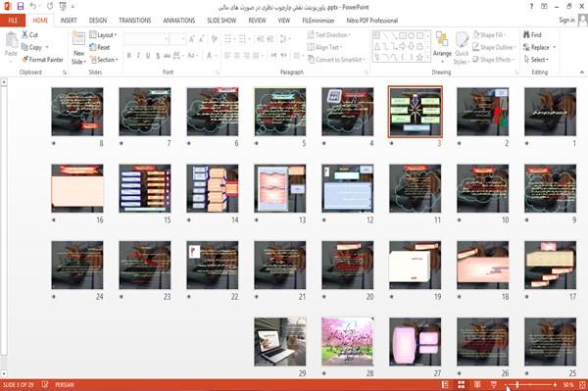Select slide 28 thumbnail with cherry blossoms

click(347, 342)
